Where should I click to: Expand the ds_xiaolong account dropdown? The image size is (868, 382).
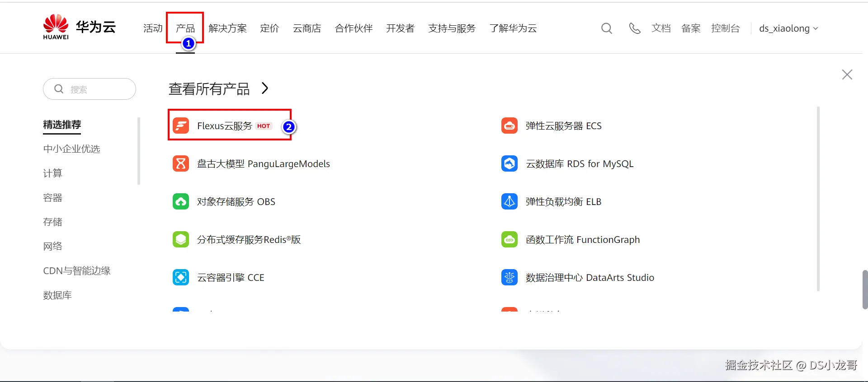coord(788,28)
